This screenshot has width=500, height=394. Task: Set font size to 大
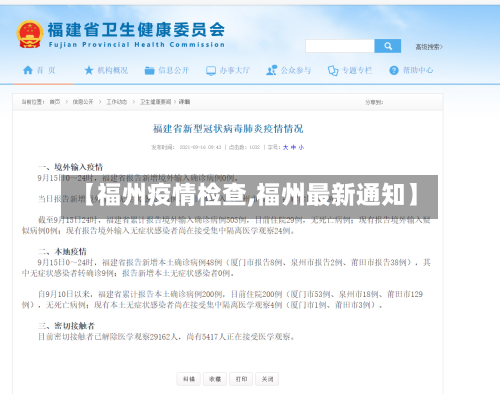click(x=285, y=147)
